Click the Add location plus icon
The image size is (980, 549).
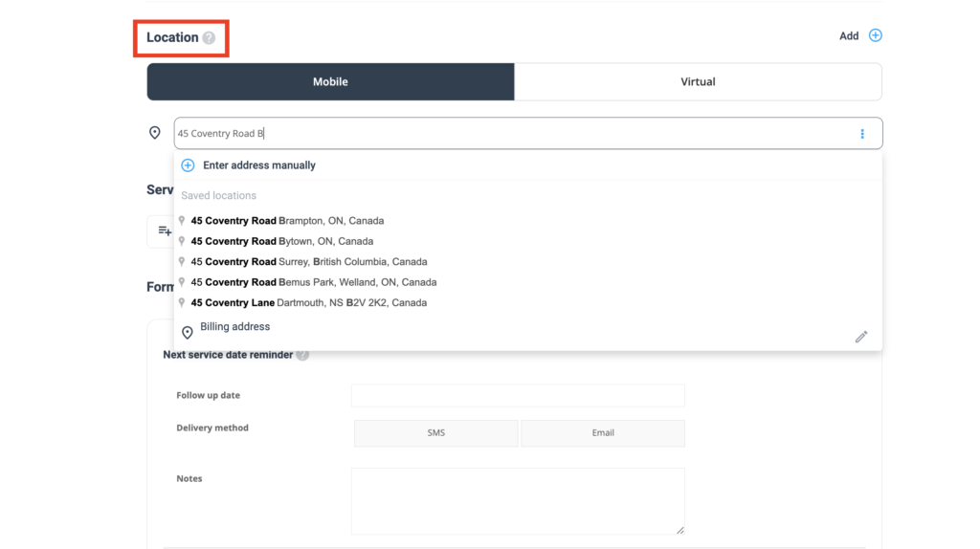875,35
